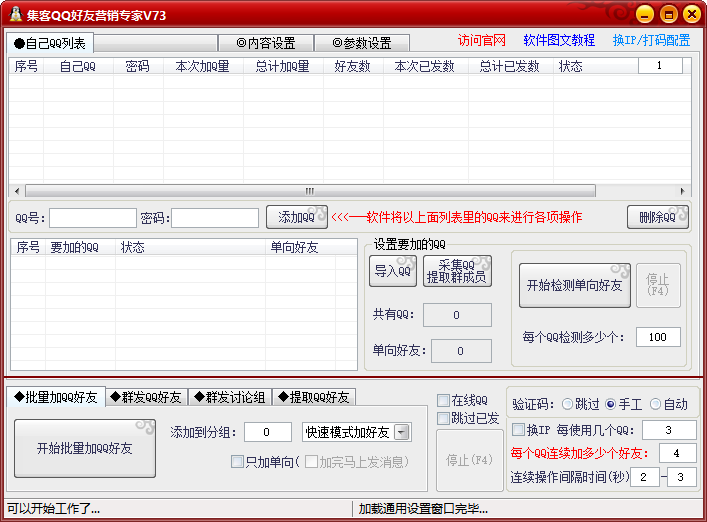Open the 软件图文教程 link

coord(559,41)
